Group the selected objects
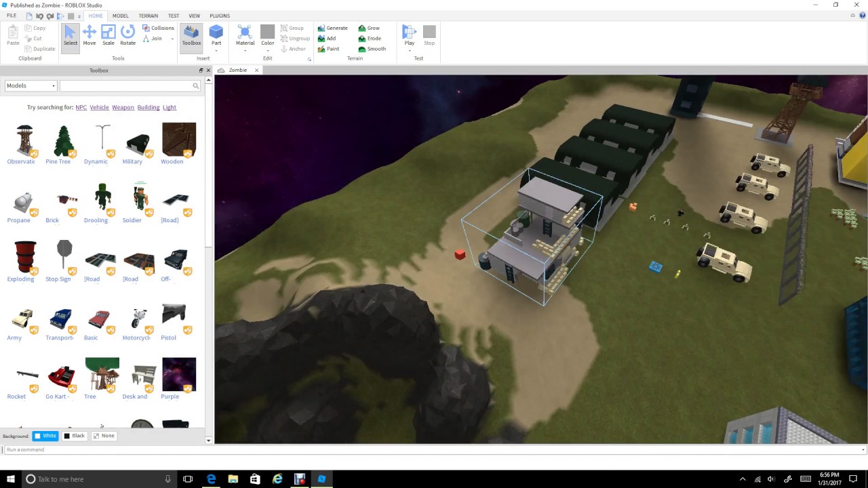Image resolution: width=868 pixels, height=488 pixels. pos(292,28)
